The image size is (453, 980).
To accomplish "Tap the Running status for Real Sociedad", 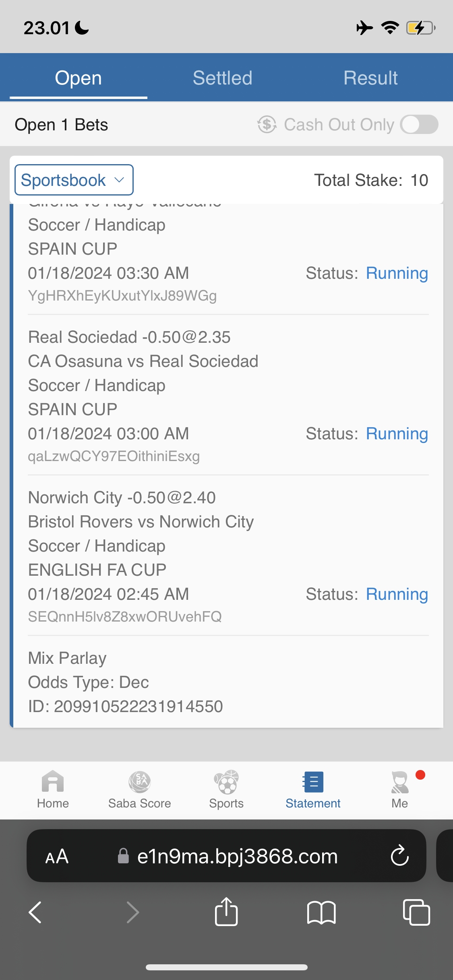I will (397, 434).
